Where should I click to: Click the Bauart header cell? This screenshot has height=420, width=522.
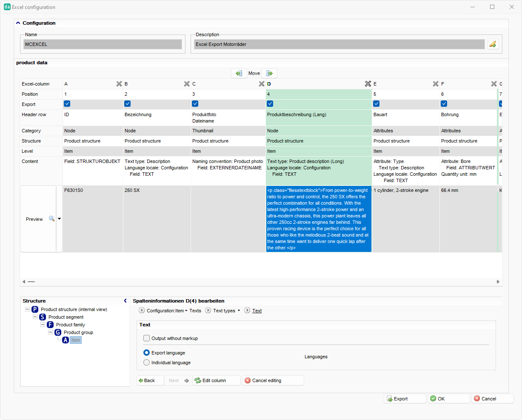coord(405,117)
